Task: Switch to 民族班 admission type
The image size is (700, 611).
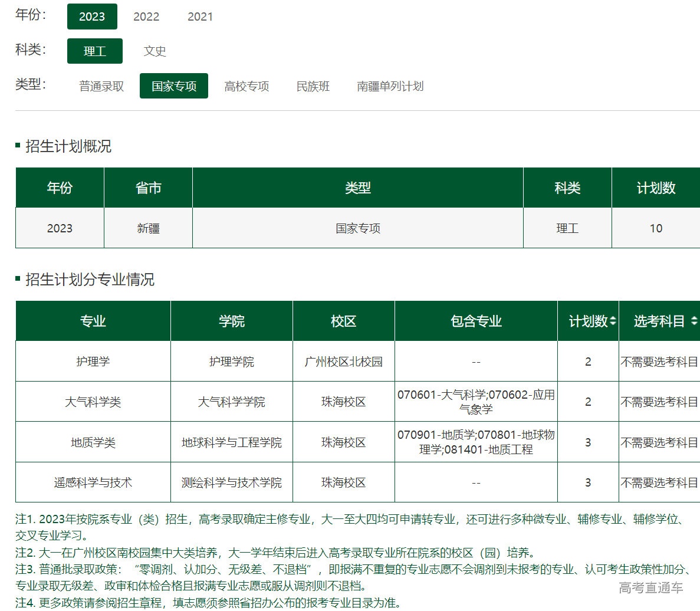Action: tap(313, 86)
